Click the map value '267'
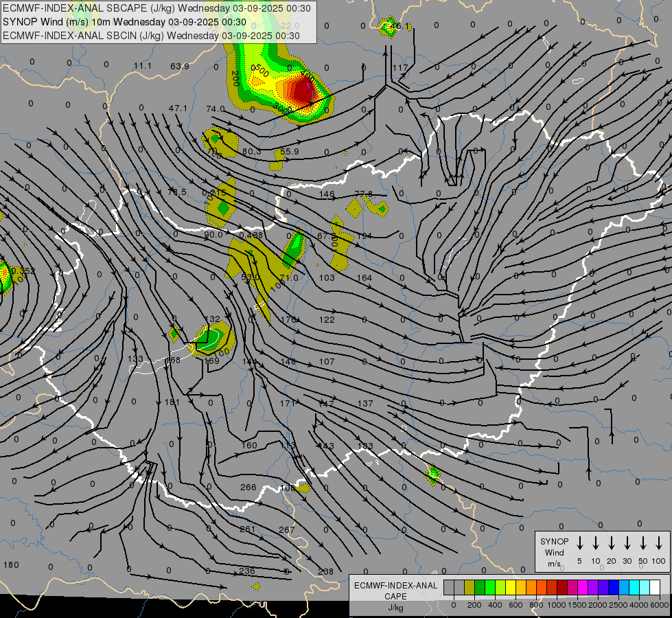672x618 pixels. tap(287, 529)
